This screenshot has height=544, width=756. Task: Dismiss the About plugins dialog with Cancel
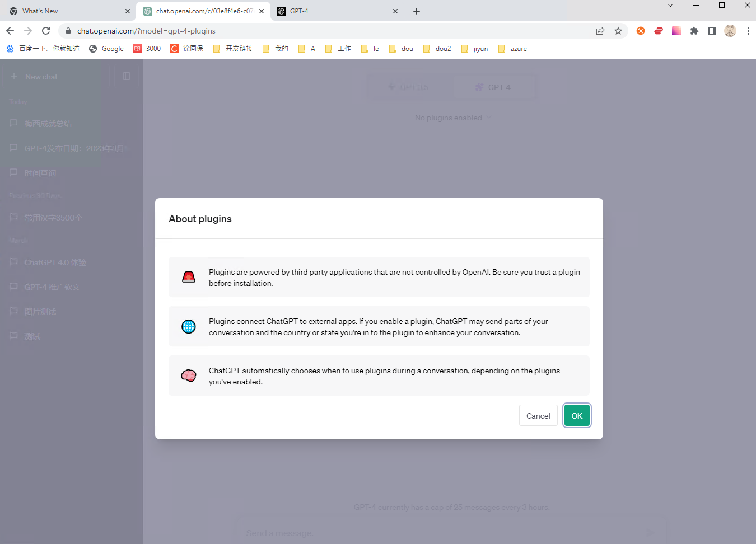click(x=538, y=416)
